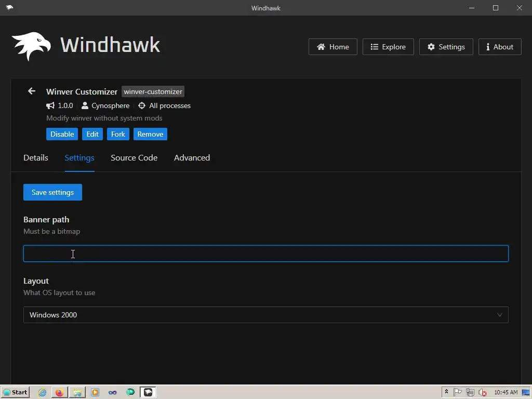Switch to the Details tab
The height and width of the screenshot is (399, 532).
point(36,158)
